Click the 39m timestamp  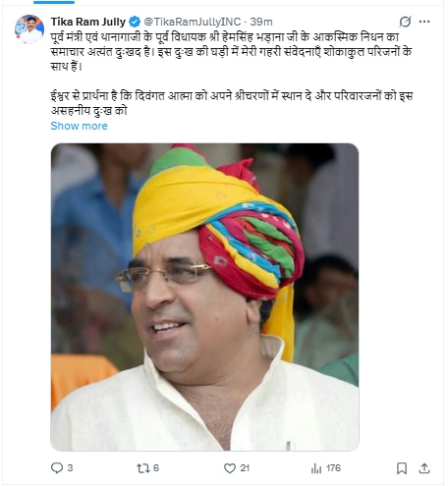pos(261,22)
